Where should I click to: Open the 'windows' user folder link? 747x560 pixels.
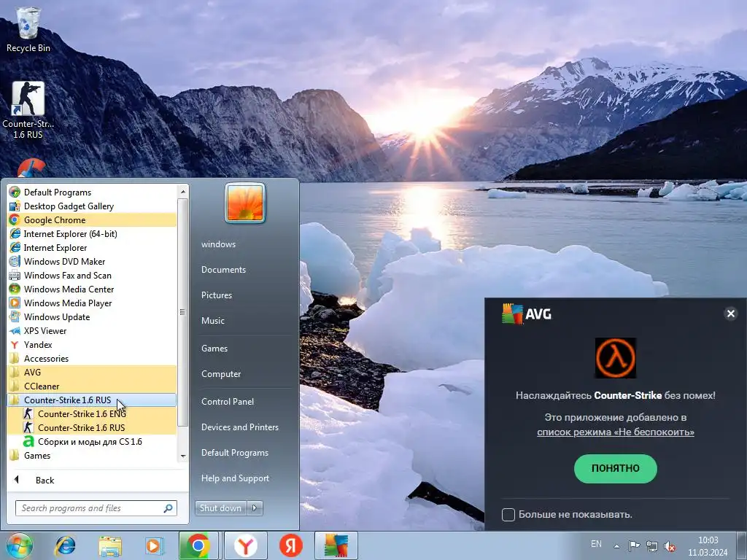tap(218, 244)
